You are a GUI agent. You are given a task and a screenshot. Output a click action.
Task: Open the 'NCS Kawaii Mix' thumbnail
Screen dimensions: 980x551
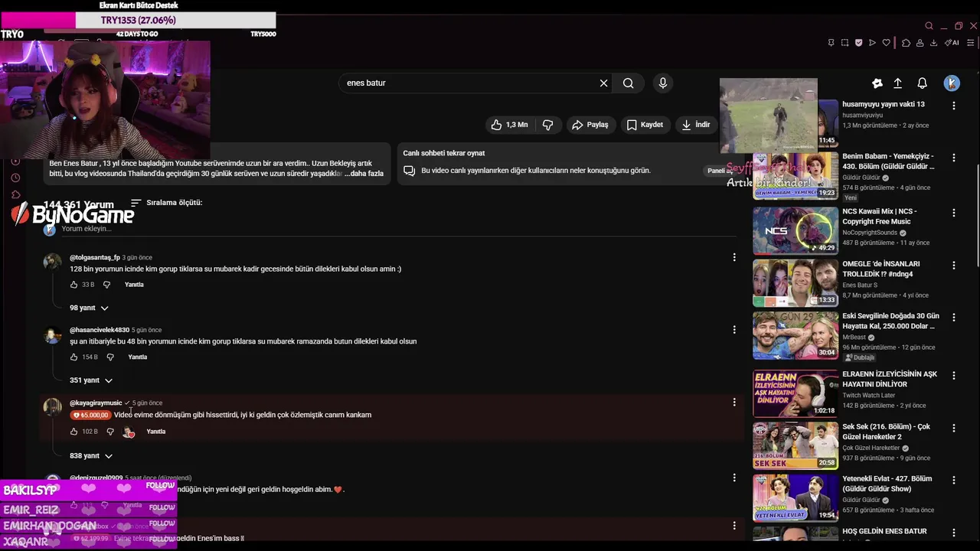(x=795, y=231)
